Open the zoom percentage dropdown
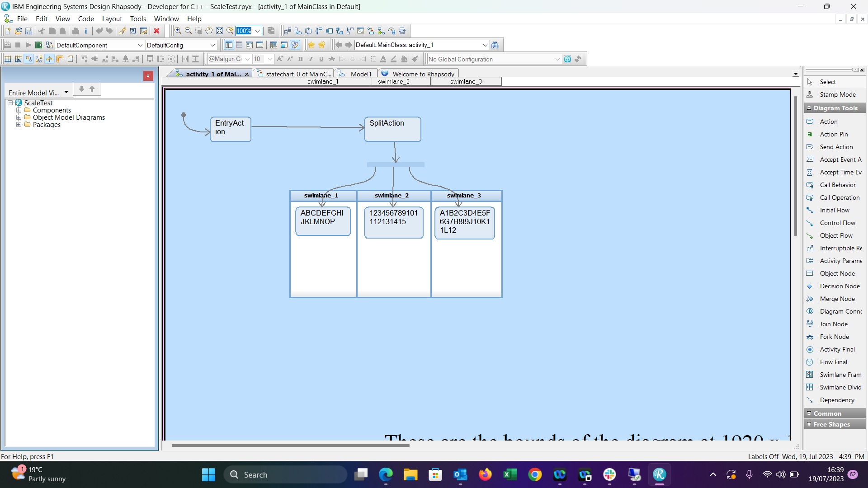This screenshot has height=488, width=868. (257, 31)
